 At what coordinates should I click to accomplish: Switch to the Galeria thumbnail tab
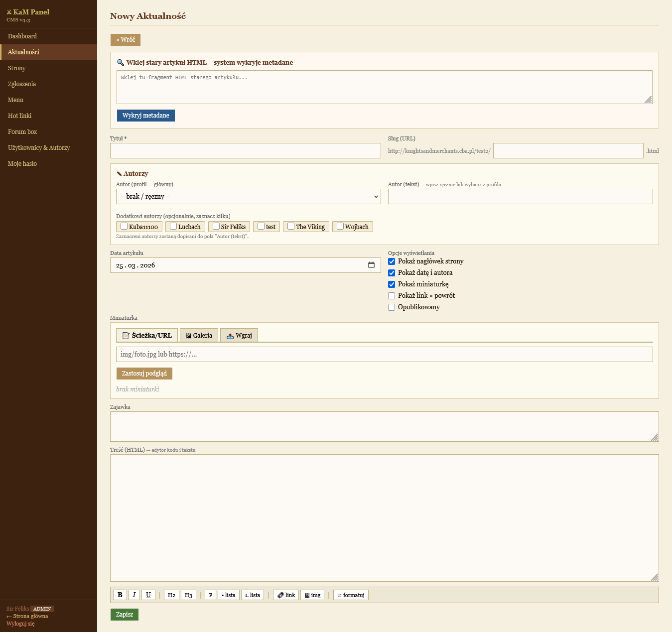[x=199, y=335]
